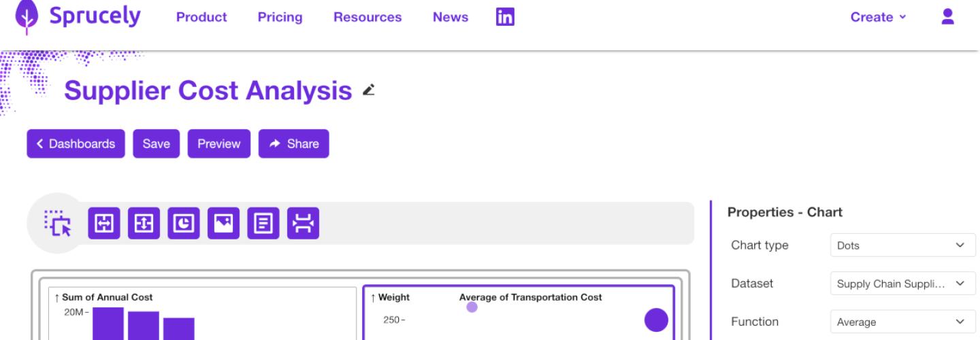Open the user account profile icon
This screenshot has width=980, height=340.
(x=947, y=17)
